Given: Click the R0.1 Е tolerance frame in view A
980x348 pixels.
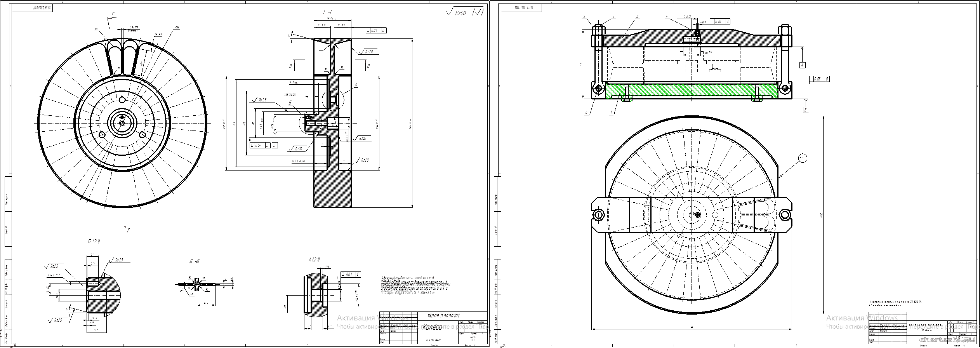Looking at the screenshot, I should pyautogui.click(x=351, y=275).
